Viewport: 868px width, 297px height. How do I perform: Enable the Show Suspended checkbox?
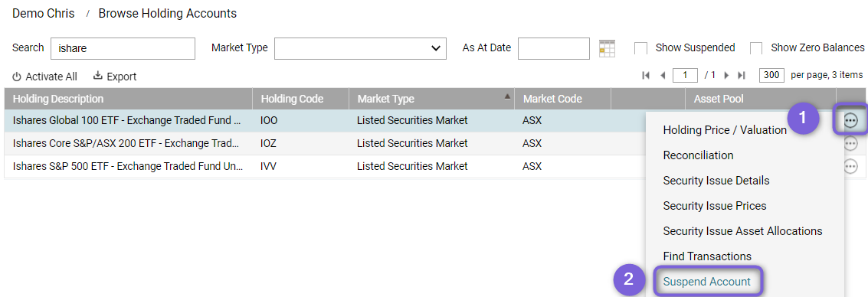640,48
